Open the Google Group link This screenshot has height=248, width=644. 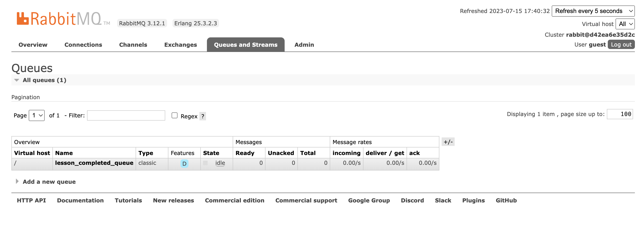click(x=369, y=201)
